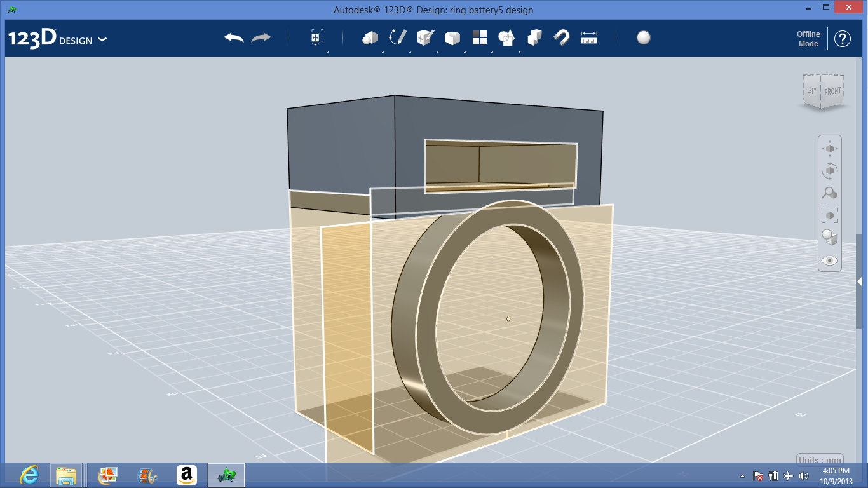Viewport: 868px width, 488px height.
Task: Click the Fit view tool
Action: (829, 215)
